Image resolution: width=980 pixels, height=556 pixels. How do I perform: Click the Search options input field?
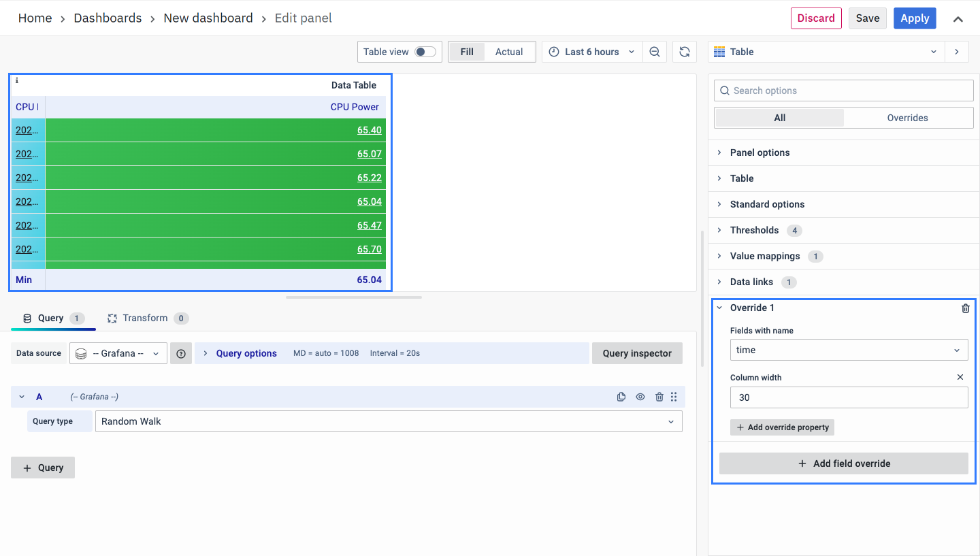[x=844, y=91]
